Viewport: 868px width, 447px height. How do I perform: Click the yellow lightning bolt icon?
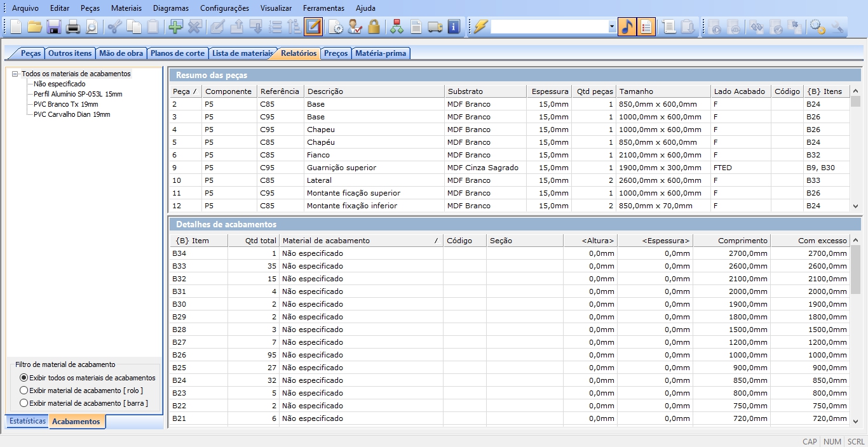tap(480, 27)
